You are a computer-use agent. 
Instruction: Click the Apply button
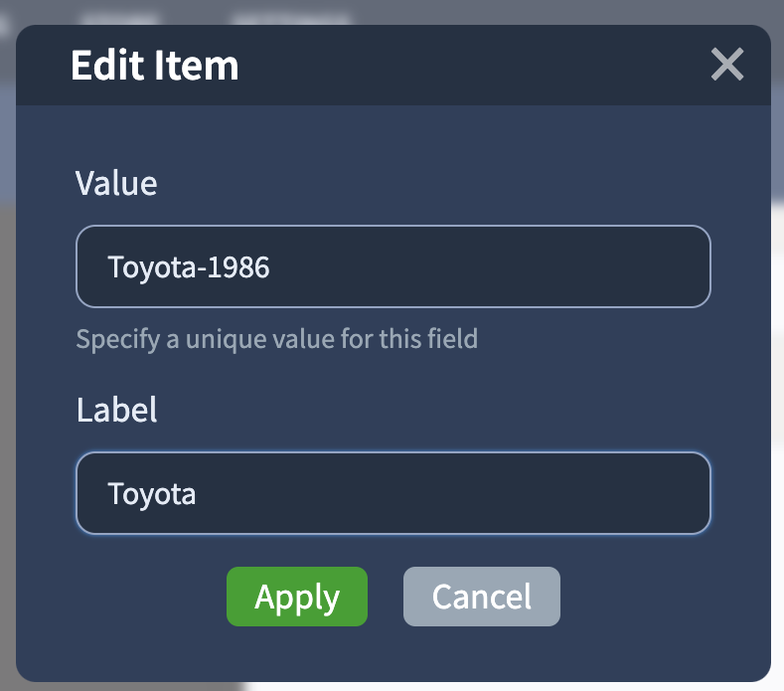tap(297, 597)
